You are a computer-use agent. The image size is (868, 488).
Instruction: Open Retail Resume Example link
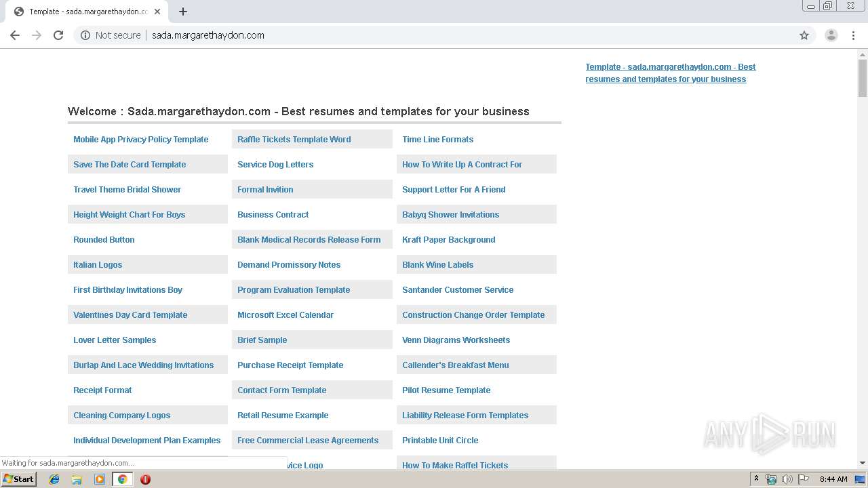[283, 415]
